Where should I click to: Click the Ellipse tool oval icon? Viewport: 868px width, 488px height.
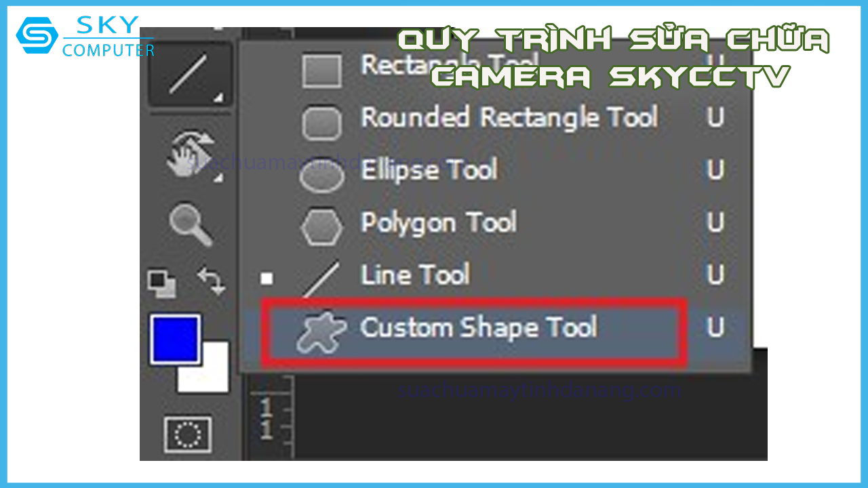(x=321, y=176)
